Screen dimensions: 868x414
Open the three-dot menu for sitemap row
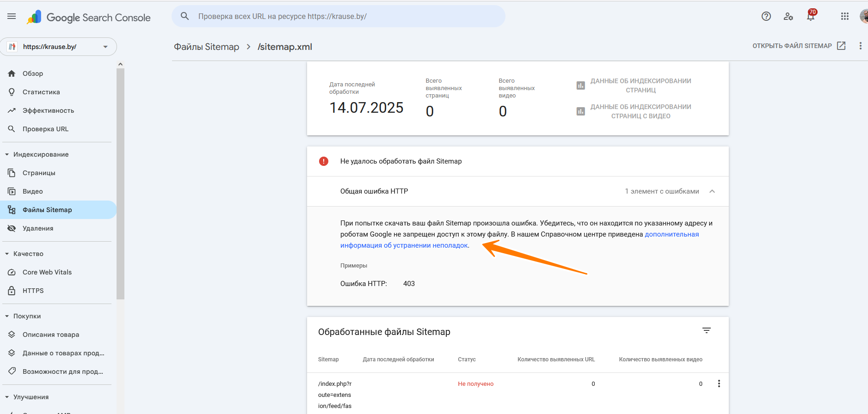click(719, 384)
